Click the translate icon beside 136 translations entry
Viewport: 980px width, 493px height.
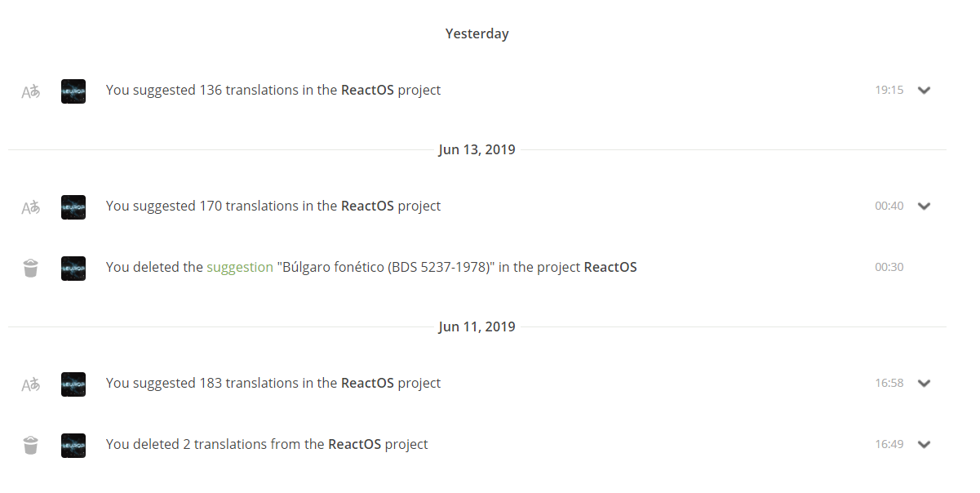pos(31,91)
